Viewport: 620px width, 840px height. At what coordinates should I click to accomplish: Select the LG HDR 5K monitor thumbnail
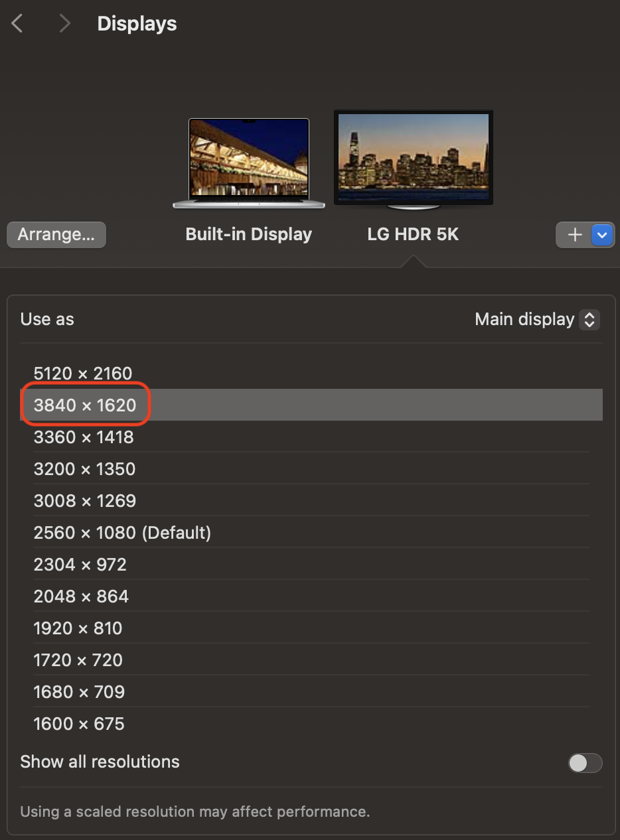click(413, 158)
